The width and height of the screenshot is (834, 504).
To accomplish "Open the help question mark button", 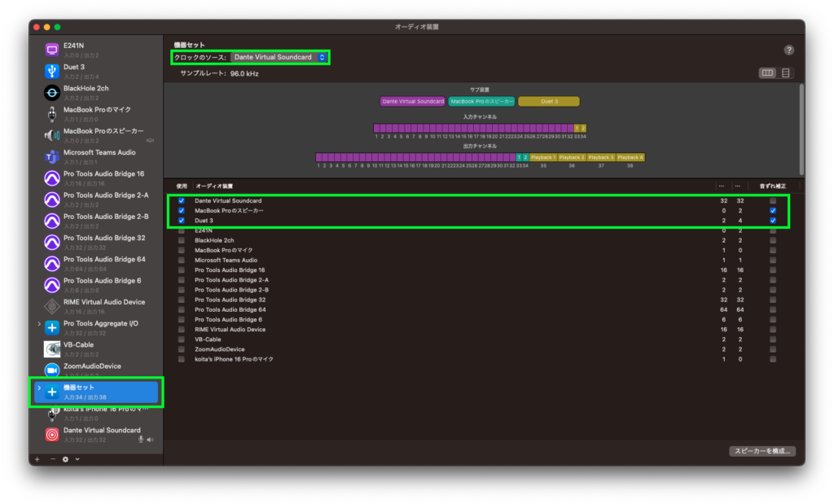I will tap(788, 50).
